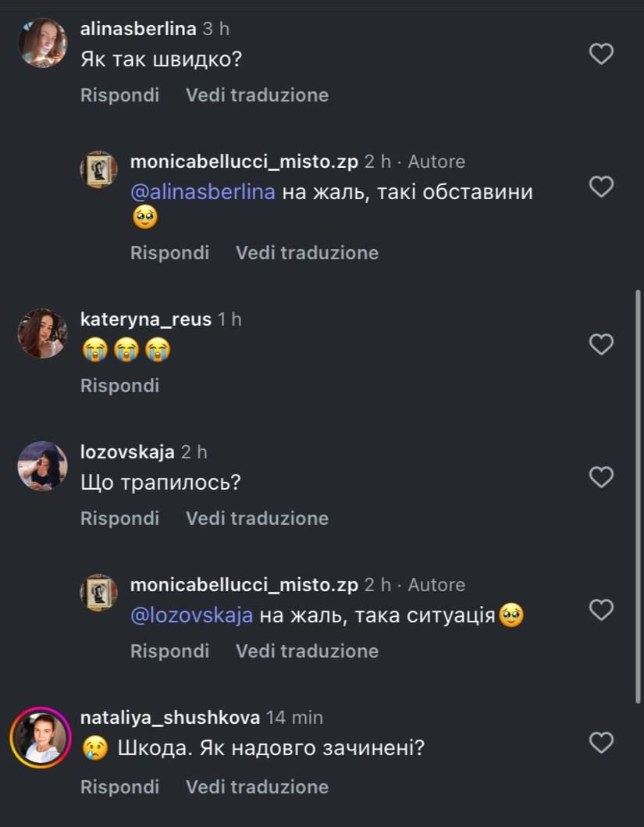View nataliya_shushkova's story ring avatar

41,738
